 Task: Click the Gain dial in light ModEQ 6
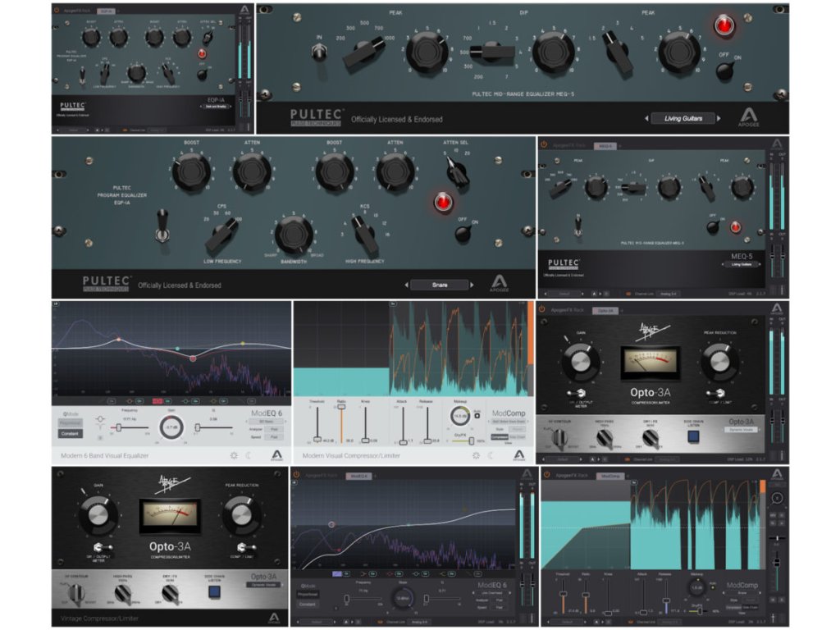pyautogui.click(x=171, y=427)
